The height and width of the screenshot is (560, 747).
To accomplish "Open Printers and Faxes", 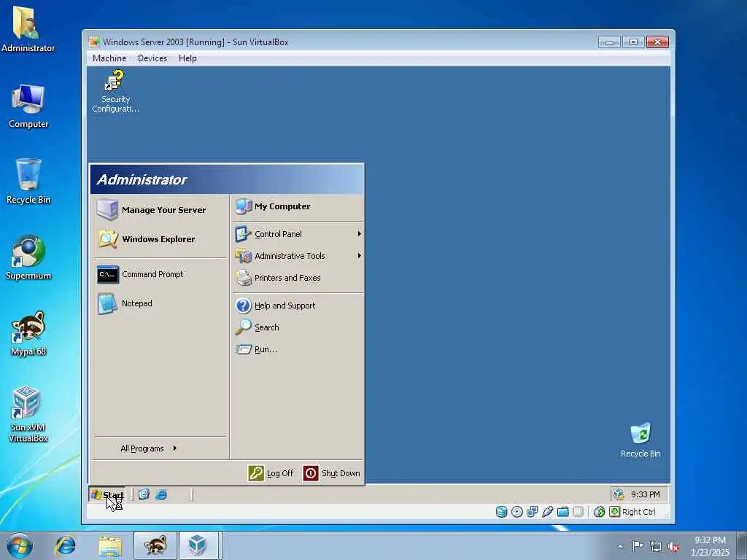I will point(298,278).
